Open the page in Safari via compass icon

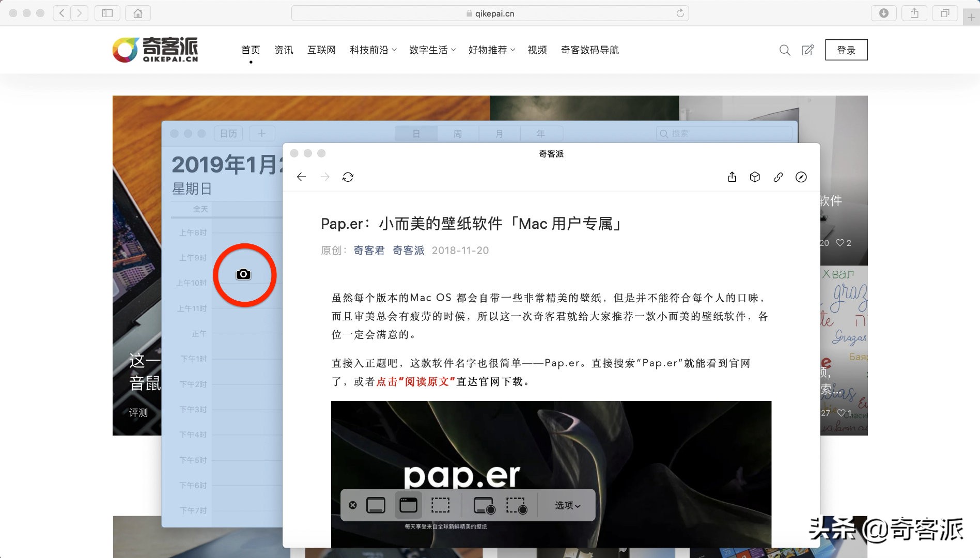(801, 177)
